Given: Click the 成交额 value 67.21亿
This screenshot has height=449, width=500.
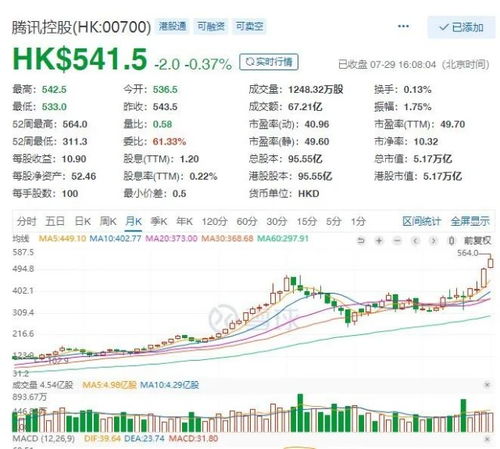Looking at the screenshot, I should pyautogui.click(x=305, y=107).
